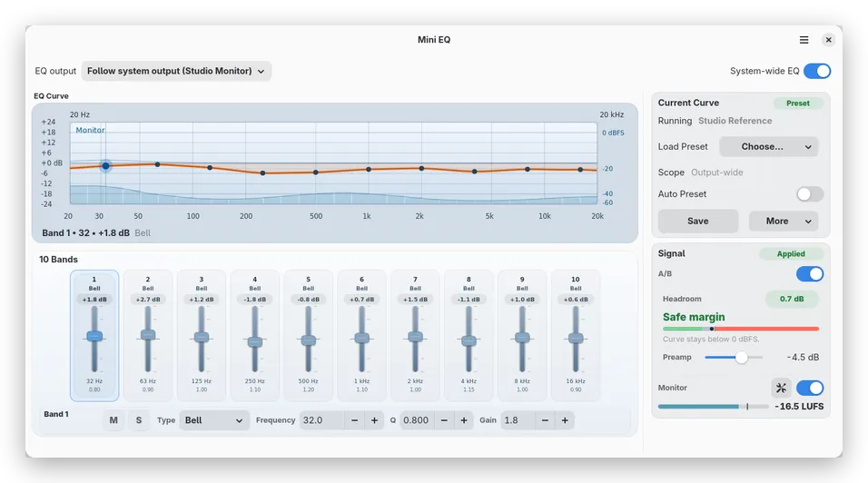This screenshot has height=483, width=868.
Task: Click the -16.5 LUFS monitor reading
Action: (799, 407)
